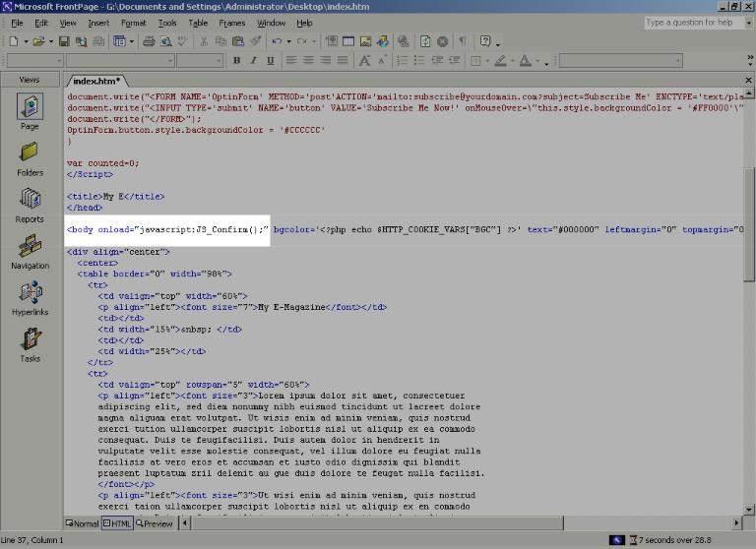Toggle Italic formatting
The height and width of the screenshot is (549, 756).
click(253, 61)
